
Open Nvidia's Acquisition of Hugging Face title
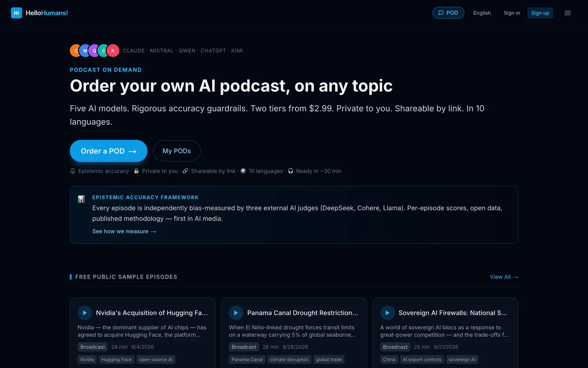pos(152,313)
